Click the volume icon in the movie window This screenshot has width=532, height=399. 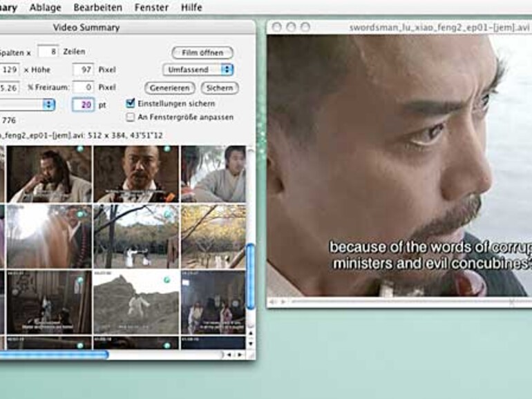[x=272, y=302]
